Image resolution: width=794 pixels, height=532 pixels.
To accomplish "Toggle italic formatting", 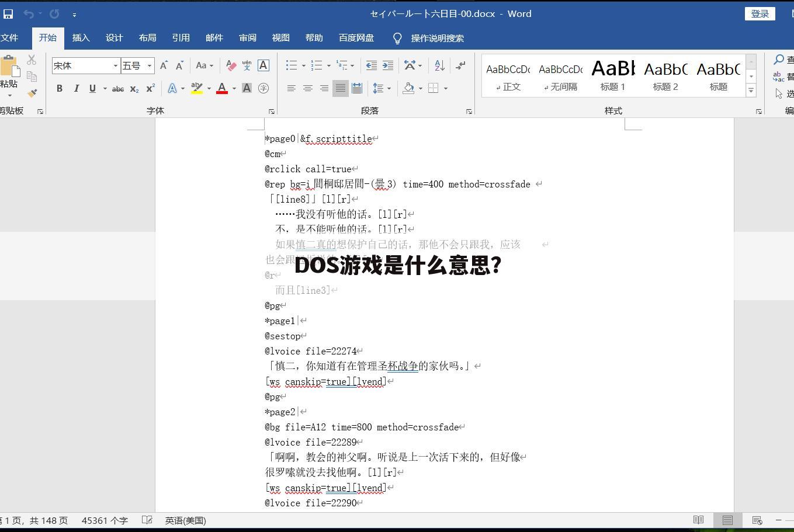I will [76, 89].
